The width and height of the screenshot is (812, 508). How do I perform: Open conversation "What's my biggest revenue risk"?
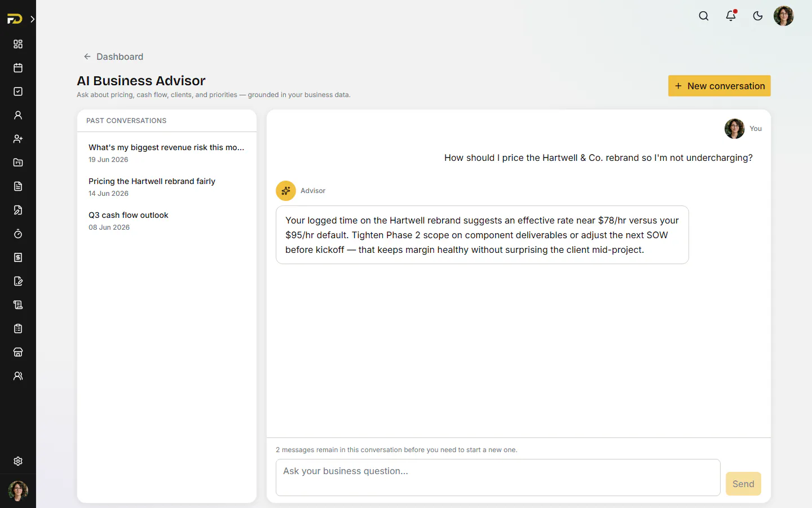click(166, 153)
